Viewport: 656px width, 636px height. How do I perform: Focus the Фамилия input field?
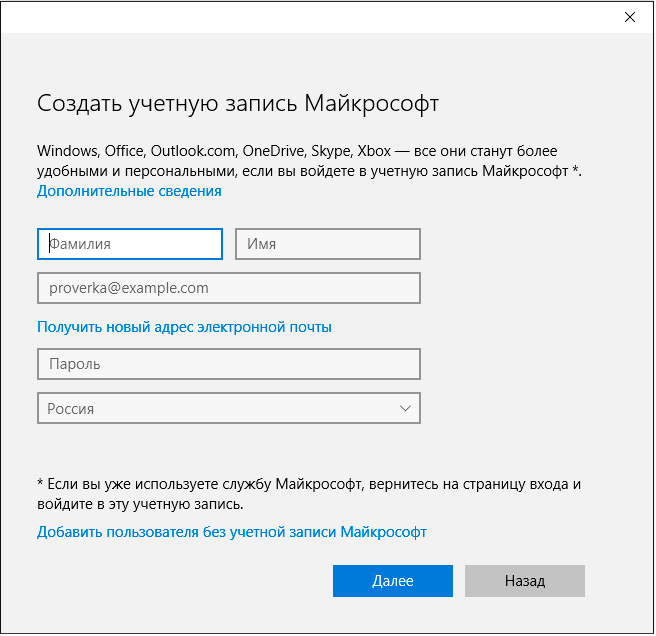tap(130, 244)
